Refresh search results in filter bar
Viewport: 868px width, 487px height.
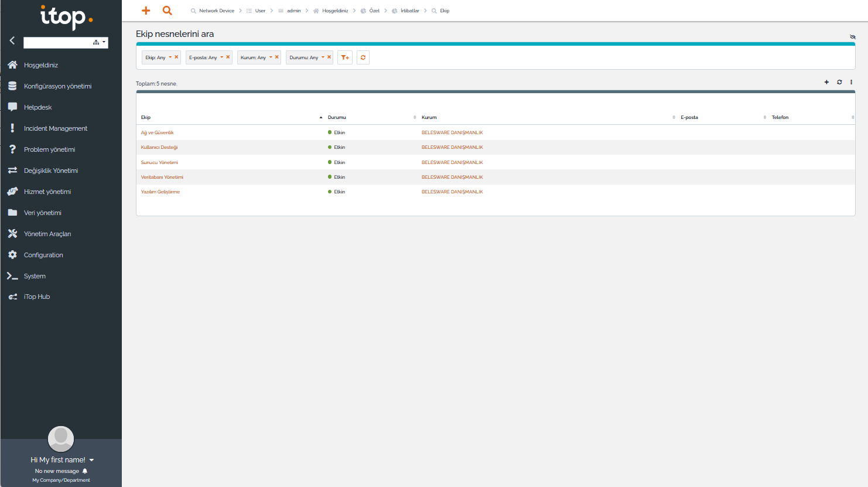tap(363, 57)
